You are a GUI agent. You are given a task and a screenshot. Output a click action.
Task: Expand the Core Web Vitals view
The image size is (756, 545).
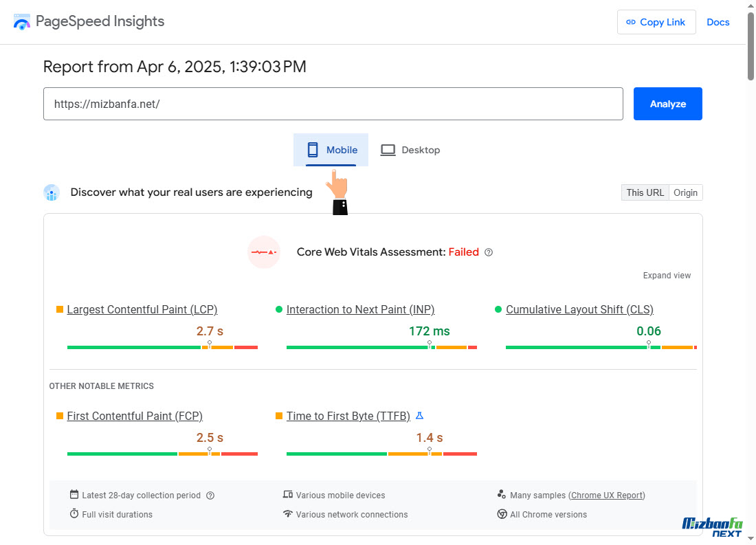point(667,276)
